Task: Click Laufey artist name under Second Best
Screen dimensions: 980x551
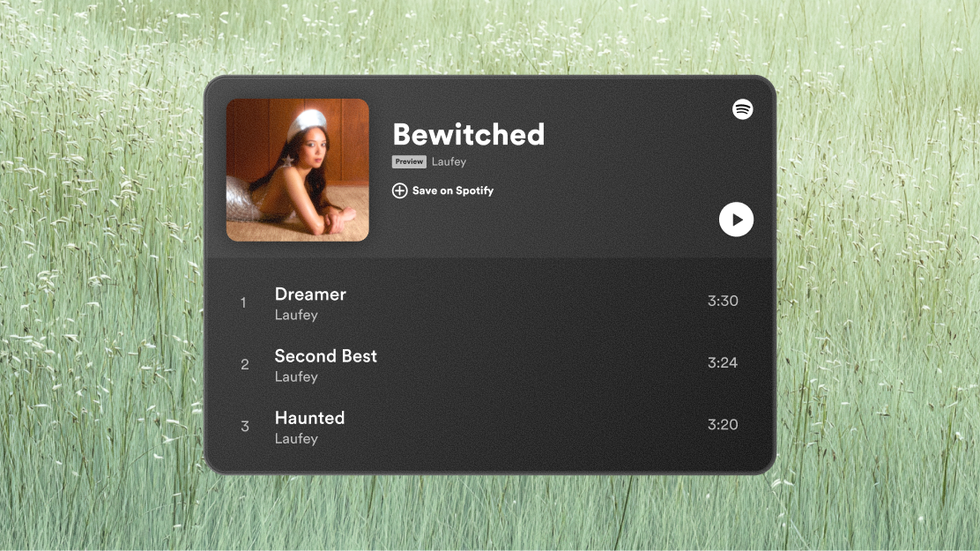Action: (296, 377)
